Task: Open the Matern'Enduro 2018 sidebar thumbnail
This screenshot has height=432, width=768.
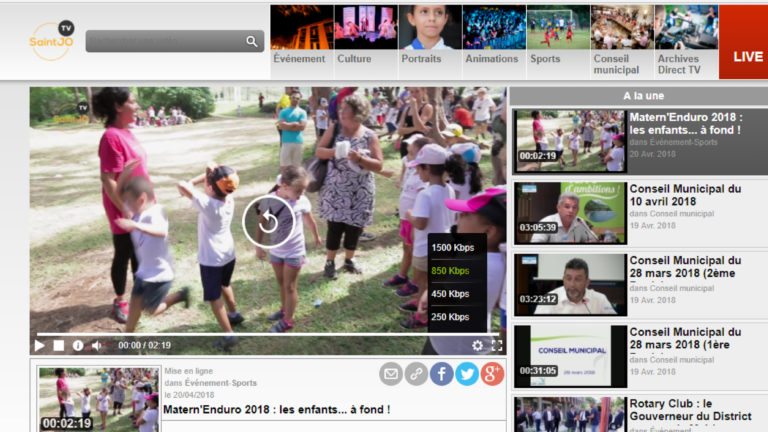Action: coord(570,141)
